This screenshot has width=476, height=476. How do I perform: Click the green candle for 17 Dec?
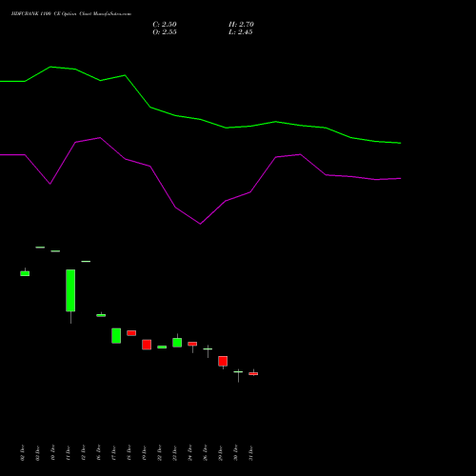point(116,336)
